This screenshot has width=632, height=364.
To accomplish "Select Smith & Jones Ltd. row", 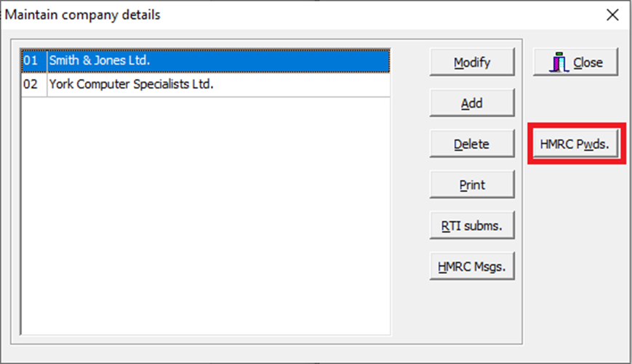I will coord(206,61).
